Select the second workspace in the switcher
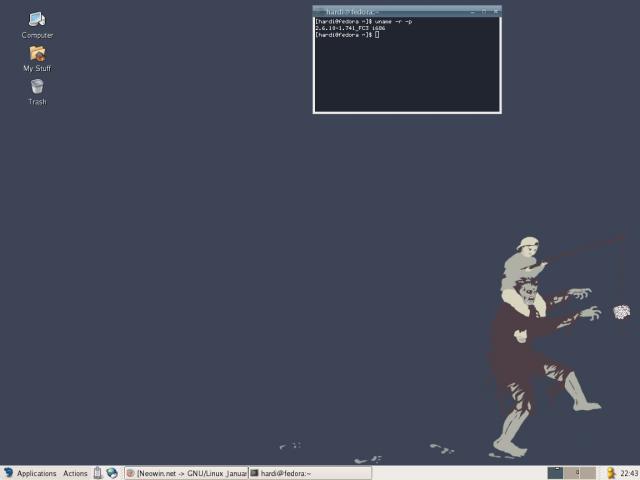640x480 pixels. pyautogui.click(x=571, y=473)
